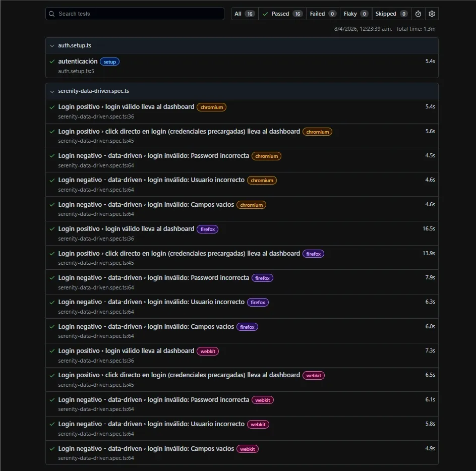476x471 pixels.
Task: Toggle the Passed tests filter
Action: [x=281, y=14]
